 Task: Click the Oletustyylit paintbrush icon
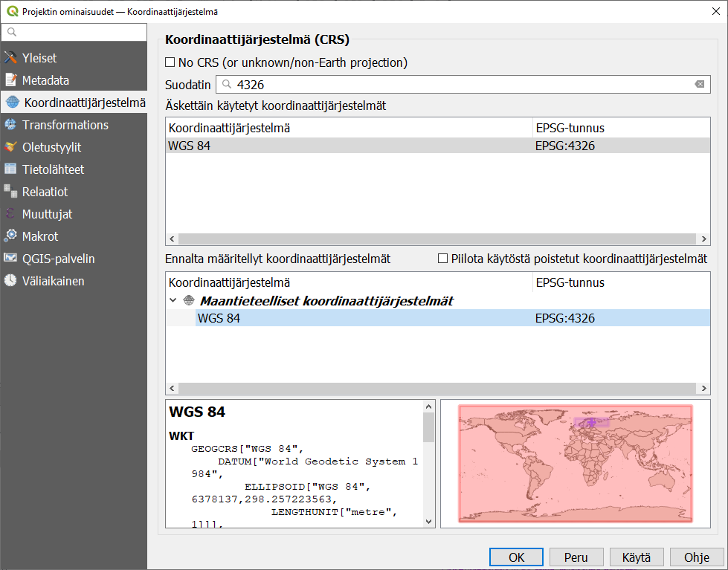(10, 147)
